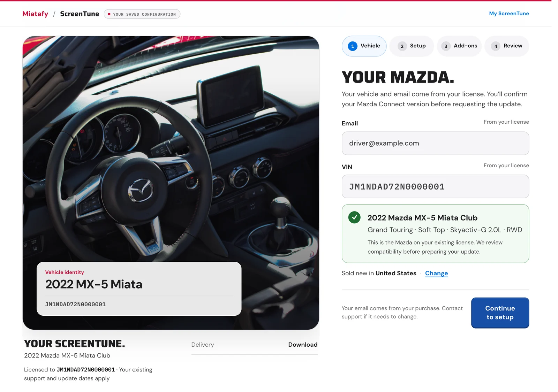Click the 2022 Mazda MX-5 Miata Club text under the Your ScreenTune heading
Viewport: 558px width, 392px height.
click(x=67, y=355)
